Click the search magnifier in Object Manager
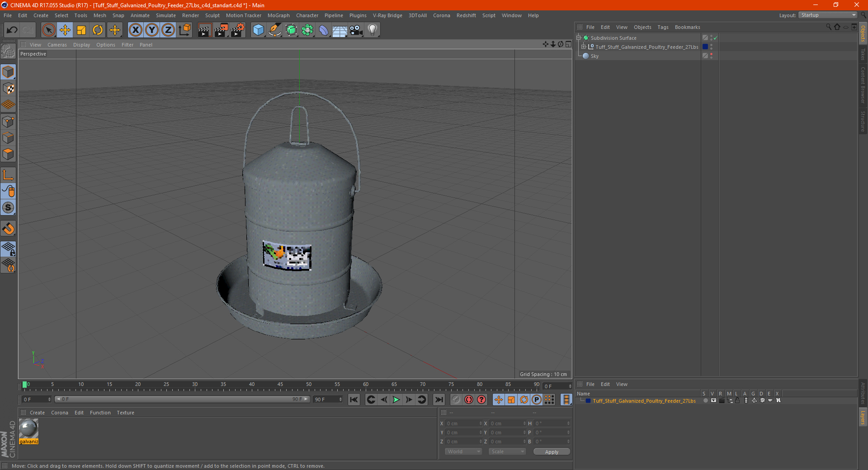This screenshot has height=470, width=868. tap(828, 27)
